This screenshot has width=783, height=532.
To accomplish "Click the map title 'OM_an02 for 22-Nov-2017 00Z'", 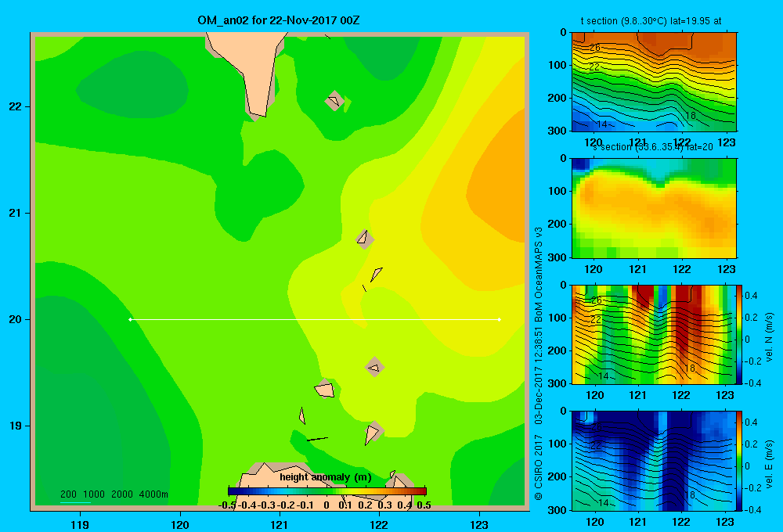I will tap(279, 20).
